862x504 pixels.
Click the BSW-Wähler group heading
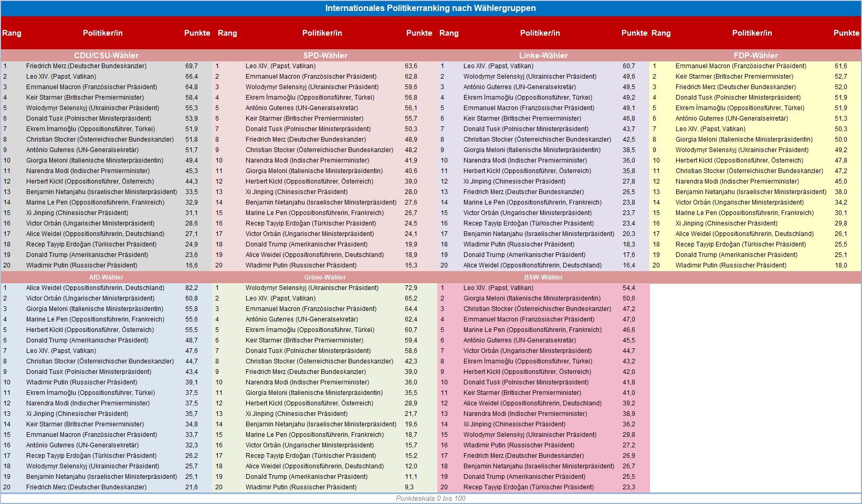pyautogui.click(x=543, y=277)
